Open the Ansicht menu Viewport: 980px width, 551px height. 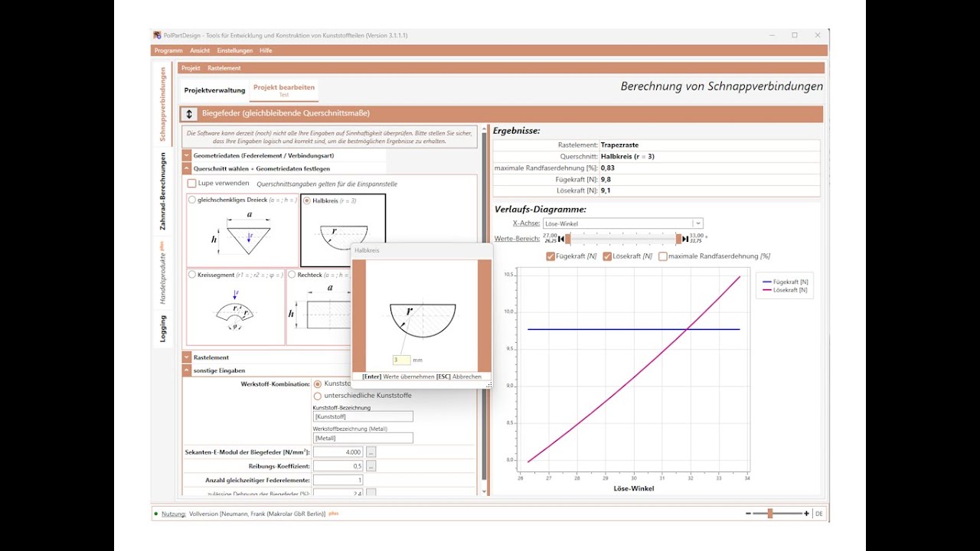click(200, 51)
